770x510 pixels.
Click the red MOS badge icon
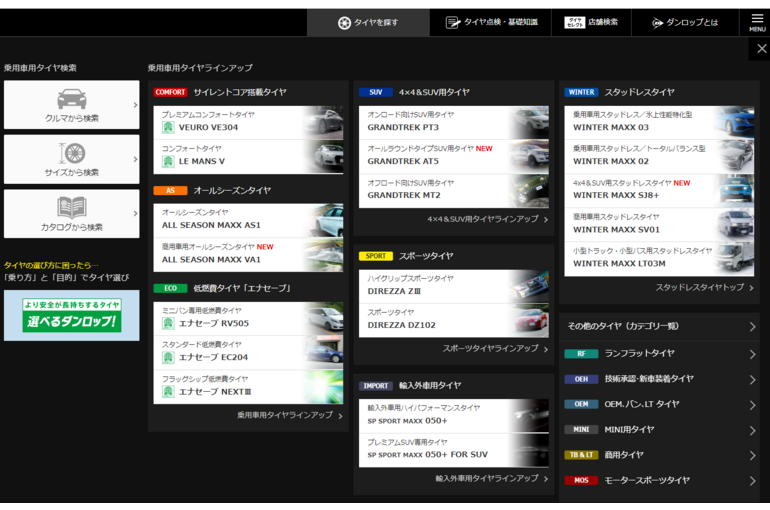coord(581,481)
